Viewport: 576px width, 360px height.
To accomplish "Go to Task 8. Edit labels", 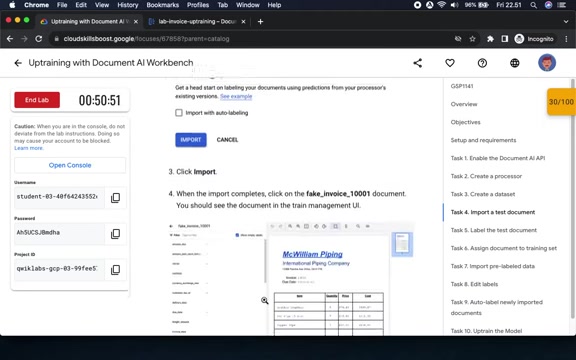I will (x=474, y=284).
